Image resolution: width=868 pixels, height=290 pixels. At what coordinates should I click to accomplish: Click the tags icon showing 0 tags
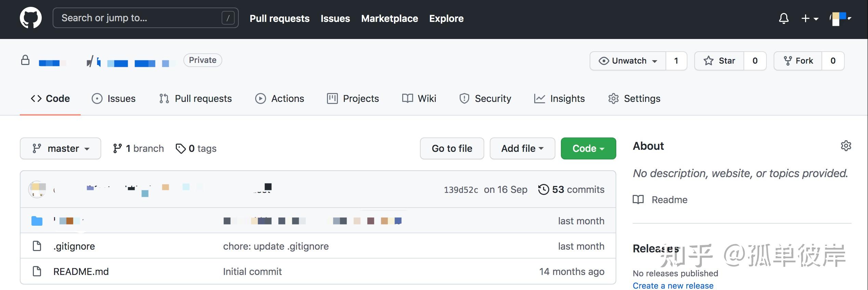coord(180,148)
